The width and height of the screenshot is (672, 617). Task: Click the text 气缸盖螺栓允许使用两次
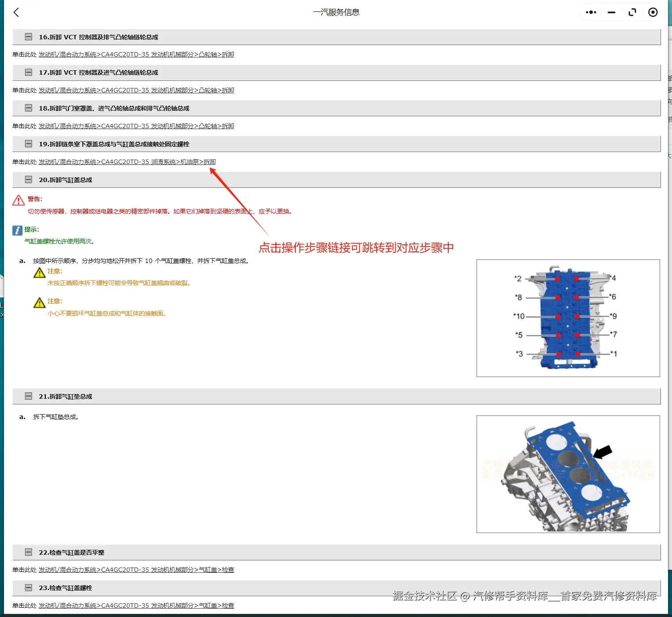point(60,241)
